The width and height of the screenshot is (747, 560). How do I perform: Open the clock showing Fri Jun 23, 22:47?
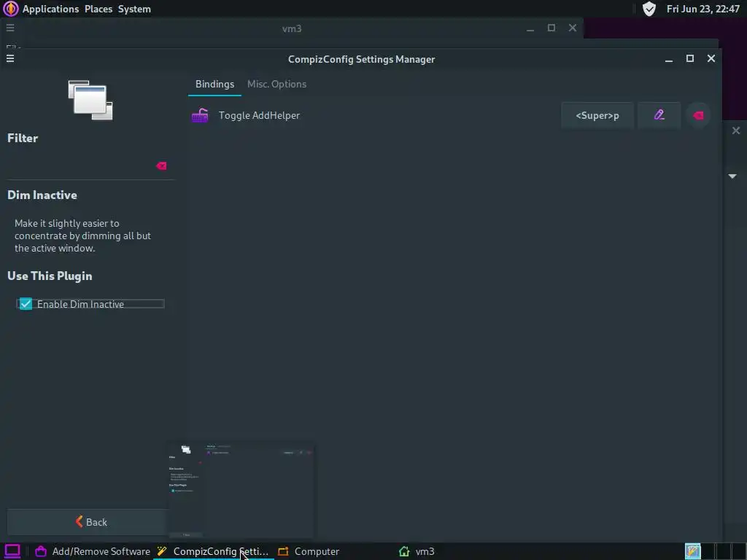[x=703, y=9]
